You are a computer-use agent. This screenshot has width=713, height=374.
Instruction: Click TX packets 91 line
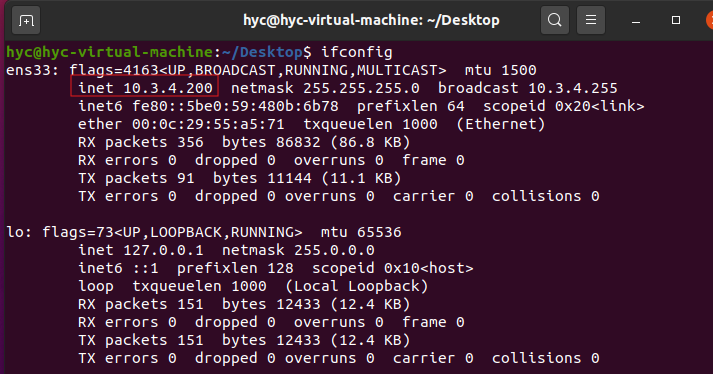[x=240, y=178]
